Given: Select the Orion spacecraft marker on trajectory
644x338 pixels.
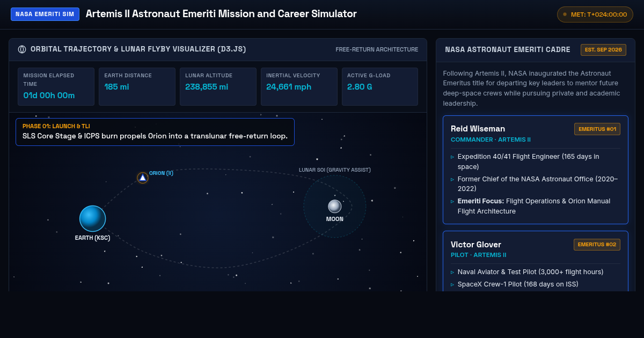Looking at the screenshot, I should coord(143,178).
